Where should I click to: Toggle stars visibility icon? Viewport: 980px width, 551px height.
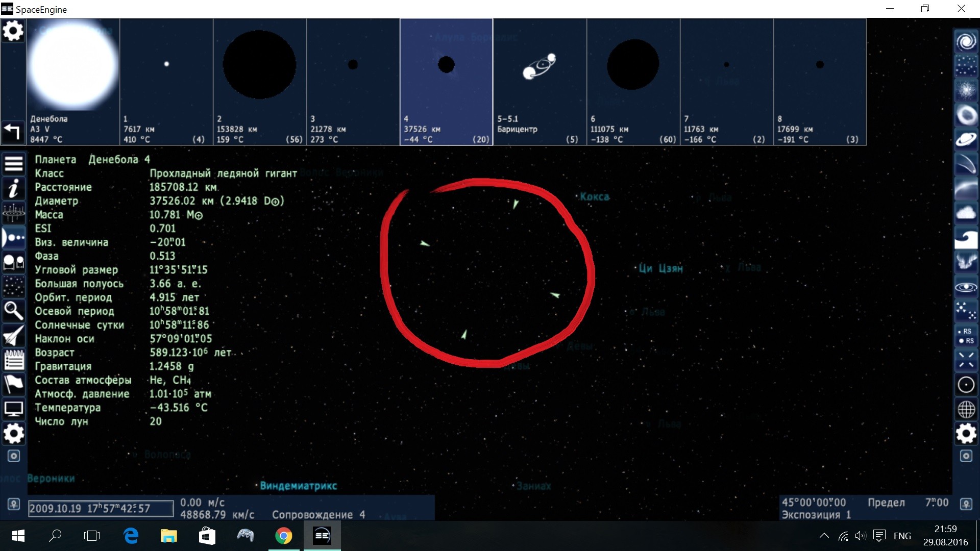point(966,66)
